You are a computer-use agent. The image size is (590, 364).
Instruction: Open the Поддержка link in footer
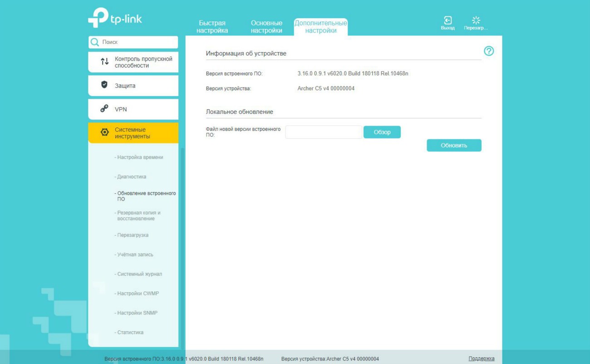(481, 359)
